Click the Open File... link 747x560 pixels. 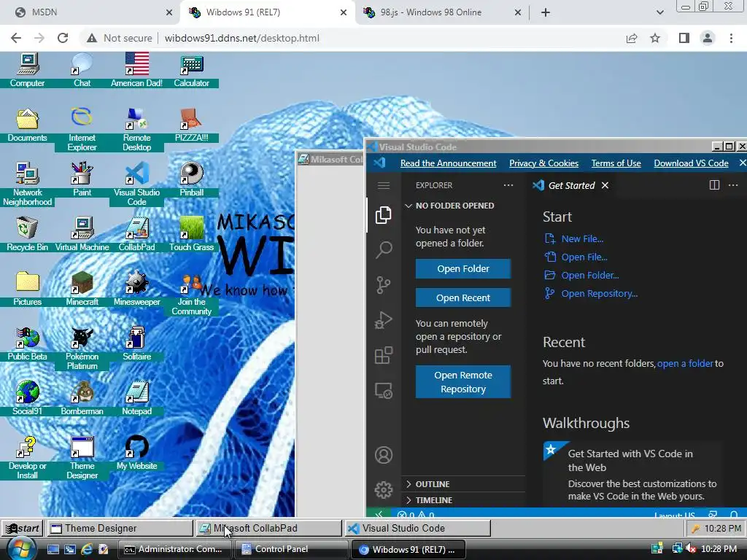[576, 257]
